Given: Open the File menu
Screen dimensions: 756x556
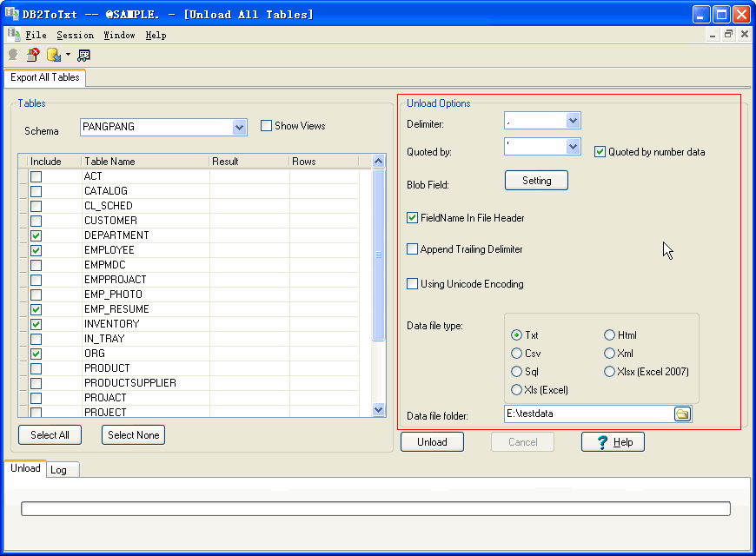Looking at the screenshot, I should (36, 36).
